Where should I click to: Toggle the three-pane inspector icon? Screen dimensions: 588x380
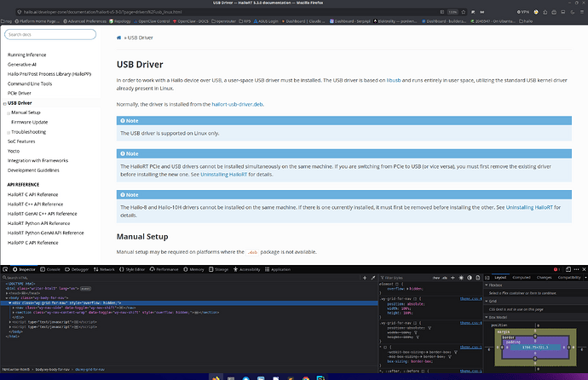tap(487, 278)
